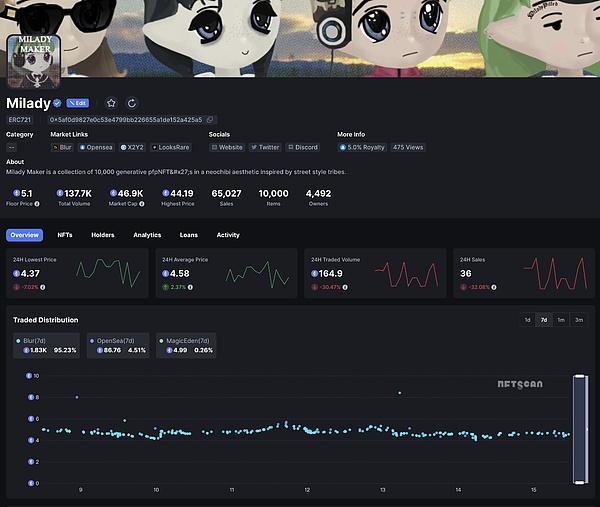Select the 1m time range
The height and width of the screenshot is (507, 600).
coord(561,320)
